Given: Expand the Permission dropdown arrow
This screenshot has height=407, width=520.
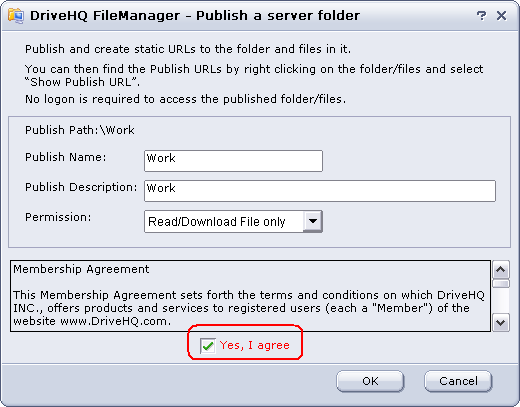Looking at the screenshot, I should 313,221.
